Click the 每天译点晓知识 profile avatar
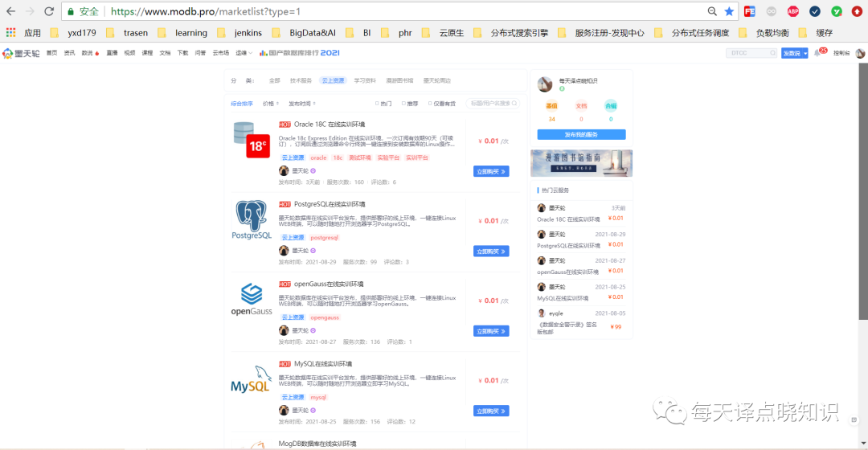Viewport: 868px width, 450px height. coord(545,84)
